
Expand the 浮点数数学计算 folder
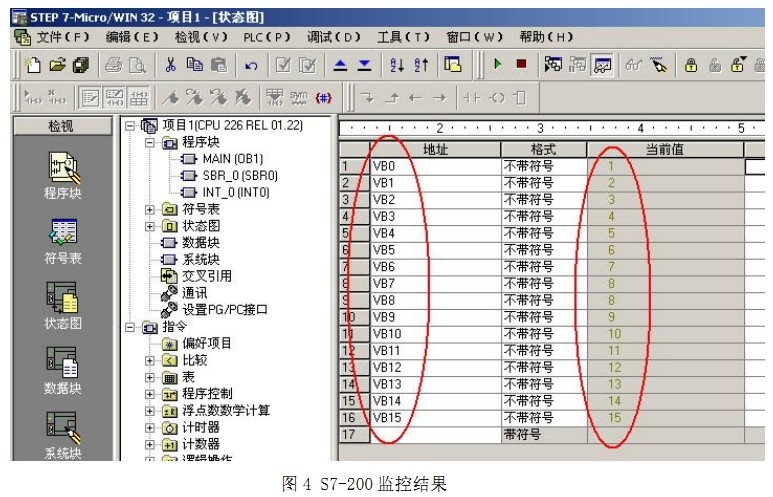click(x=149, y=411)
